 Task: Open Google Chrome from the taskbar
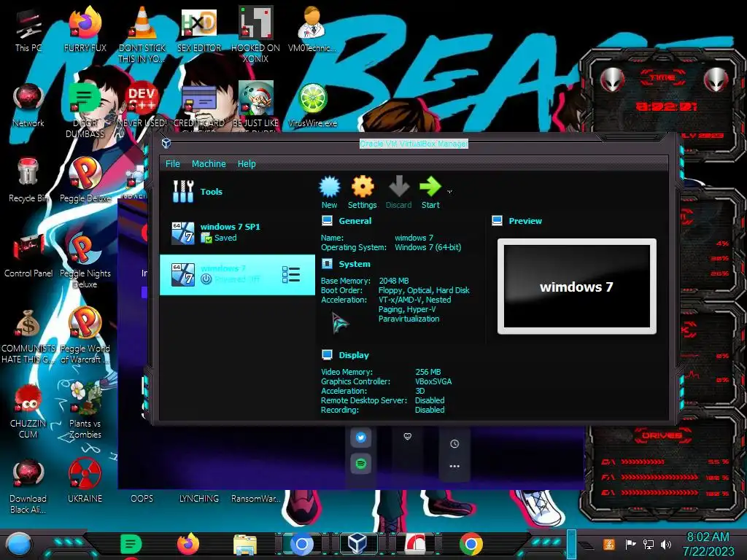click(x=471, y=544)
